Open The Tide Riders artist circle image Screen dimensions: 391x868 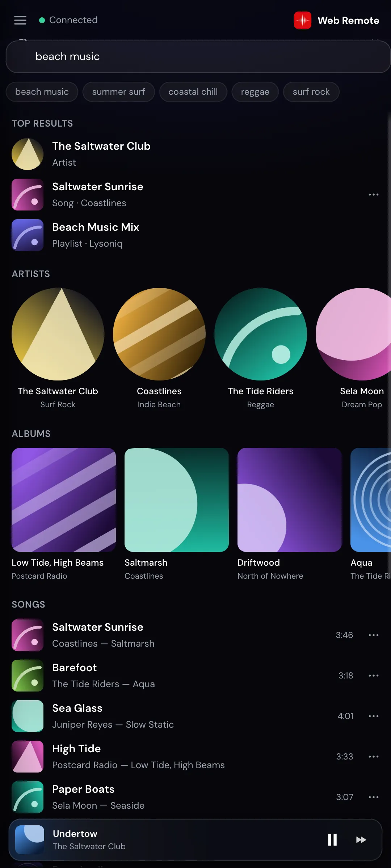pos(261,334)
